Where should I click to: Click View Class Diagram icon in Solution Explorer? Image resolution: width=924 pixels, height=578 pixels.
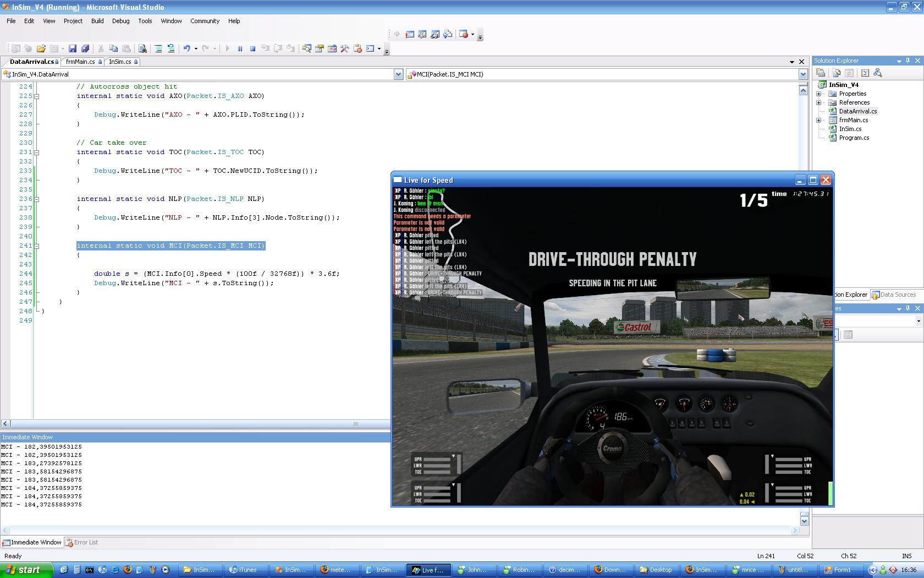(878, 73)
